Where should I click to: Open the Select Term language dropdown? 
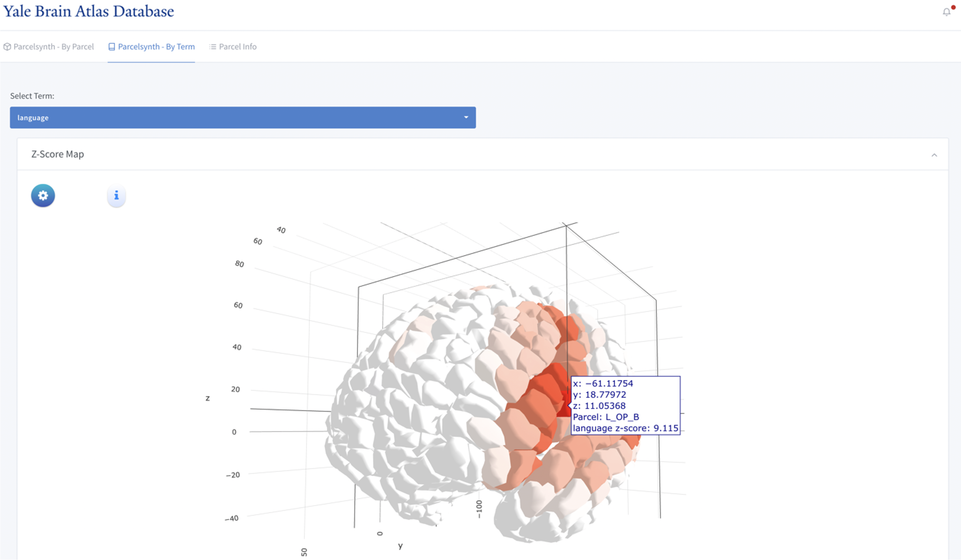coord(242,118)
